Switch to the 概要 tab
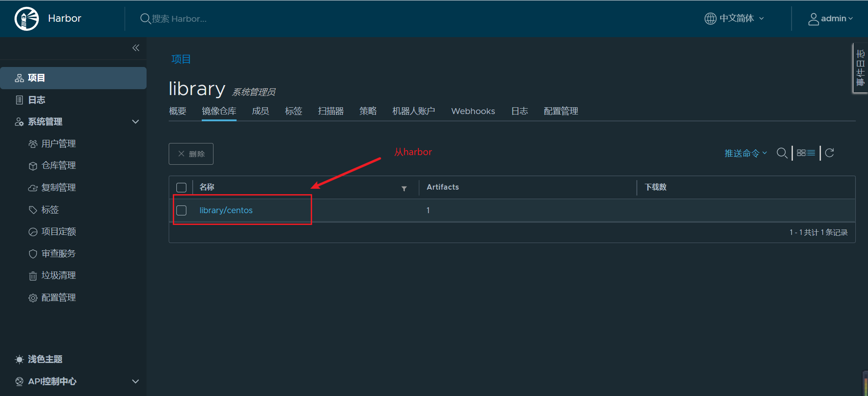 (178, 111)
